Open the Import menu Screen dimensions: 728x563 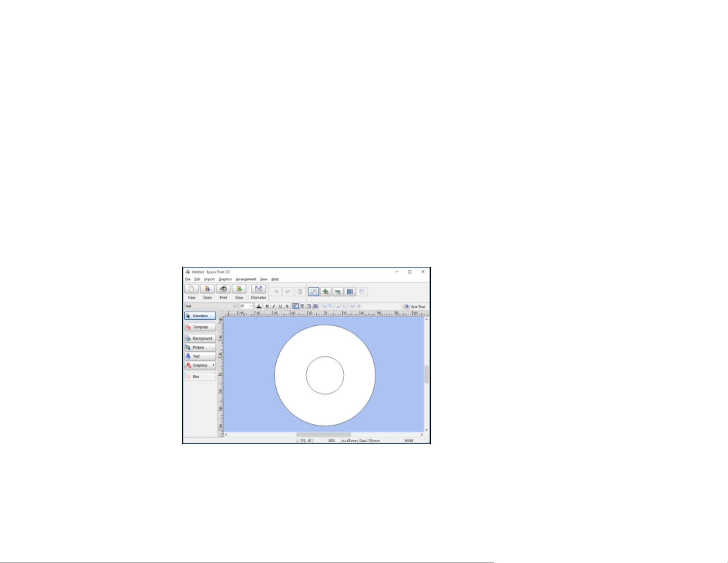tap(209, 279)
